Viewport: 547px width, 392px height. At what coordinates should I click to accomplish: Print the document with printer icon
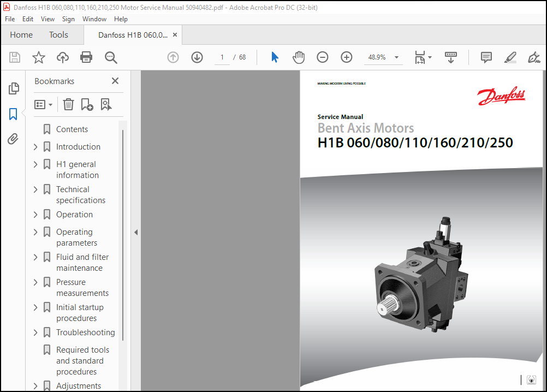pyautogui.click(x=86, y=57)
